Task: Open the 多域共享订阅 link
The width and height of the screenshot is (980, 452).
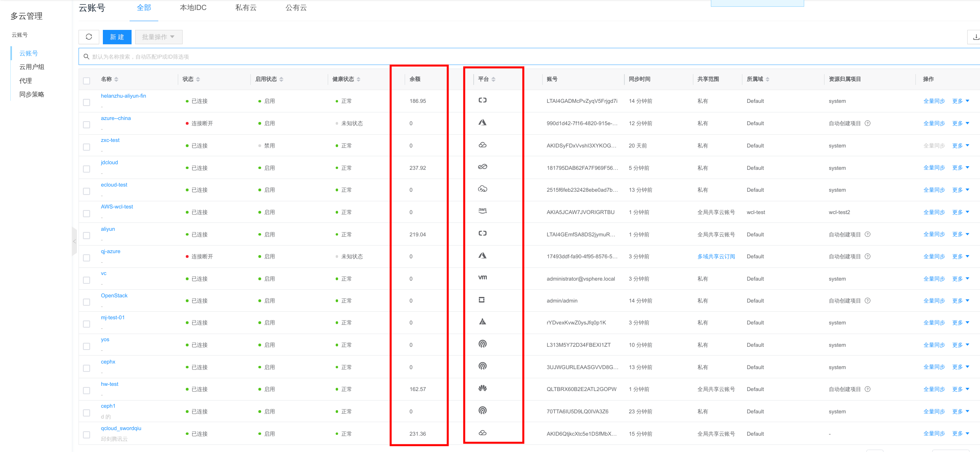Action: [716, 257]
